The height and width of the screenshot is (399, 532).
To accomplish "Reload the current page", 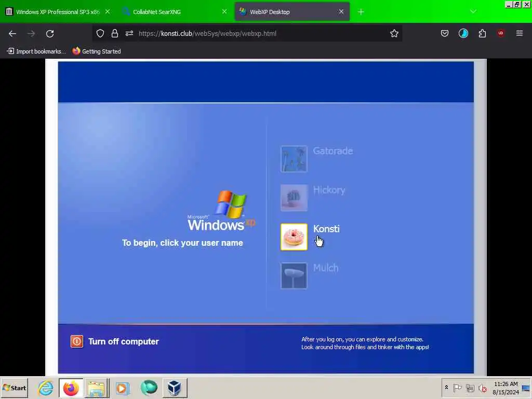I will pyautogui.click(x=50, y=34).
